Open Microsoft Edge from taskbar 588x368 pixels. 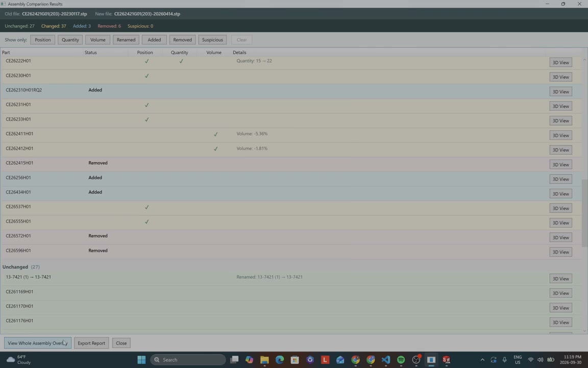click(280, 360)
